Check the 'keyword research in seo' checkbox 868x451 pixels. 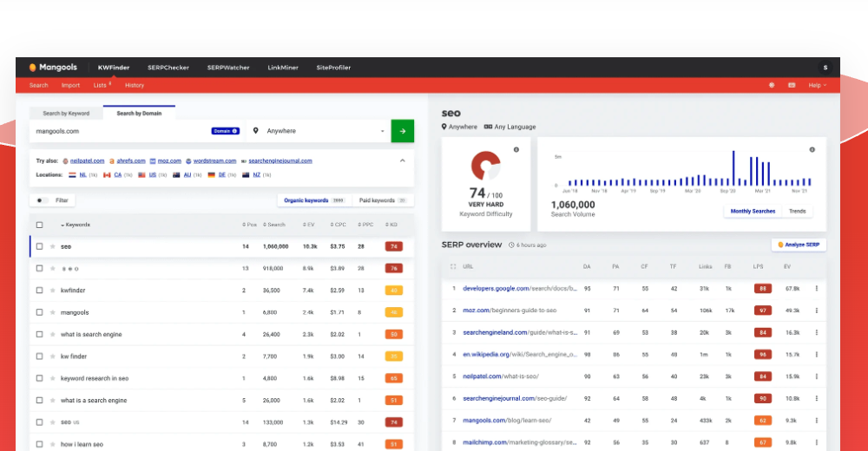(x=39, y=378)
